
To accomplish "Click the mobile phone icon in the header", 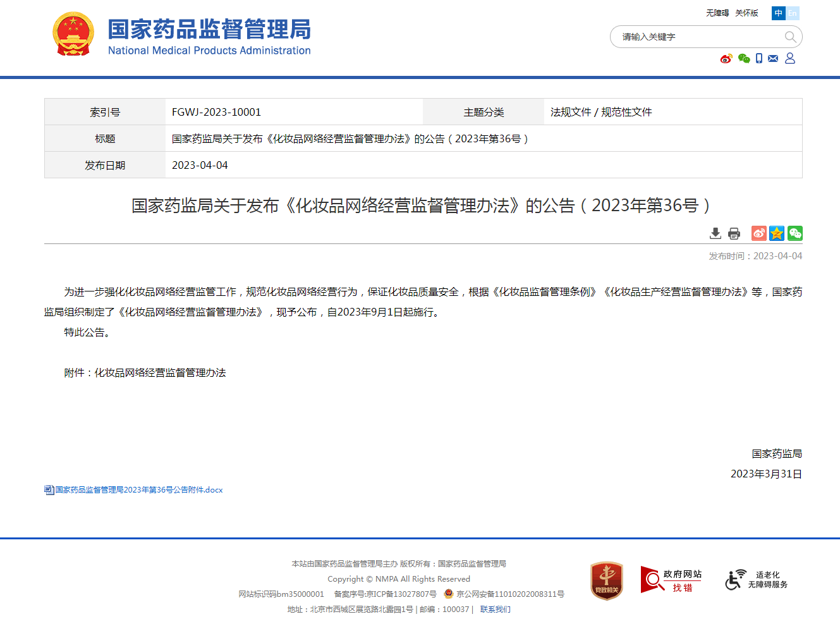I will coord(758,58).
